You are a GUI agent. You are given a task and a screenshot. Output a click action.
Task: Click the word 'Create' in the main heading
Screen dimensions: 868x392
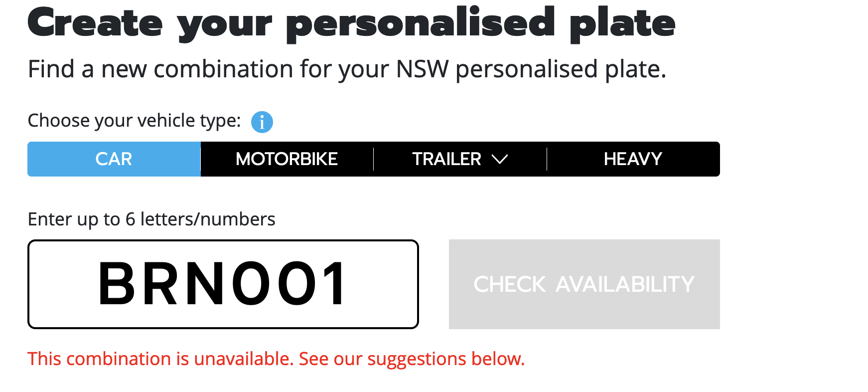pyautogui.click(x=95, y=23)
